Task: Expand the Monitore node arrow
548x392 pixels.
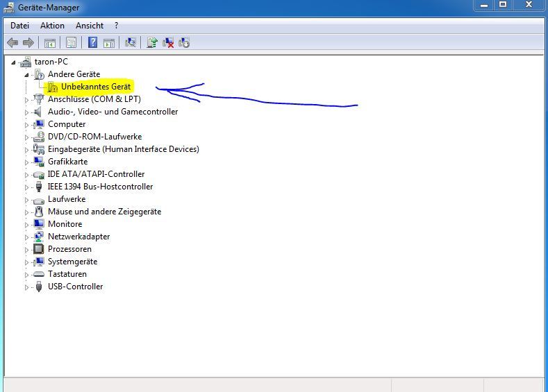Action: click(x=26, y=225)
